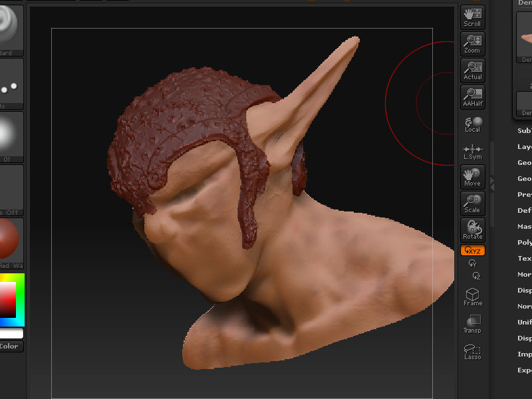
Task: Activate the Lasso selection mode
Action: point(472,352)
